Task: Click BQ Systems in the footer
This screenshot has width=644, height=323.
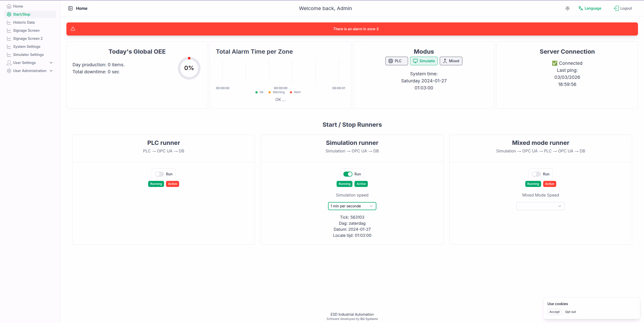Action: [369, 319]
